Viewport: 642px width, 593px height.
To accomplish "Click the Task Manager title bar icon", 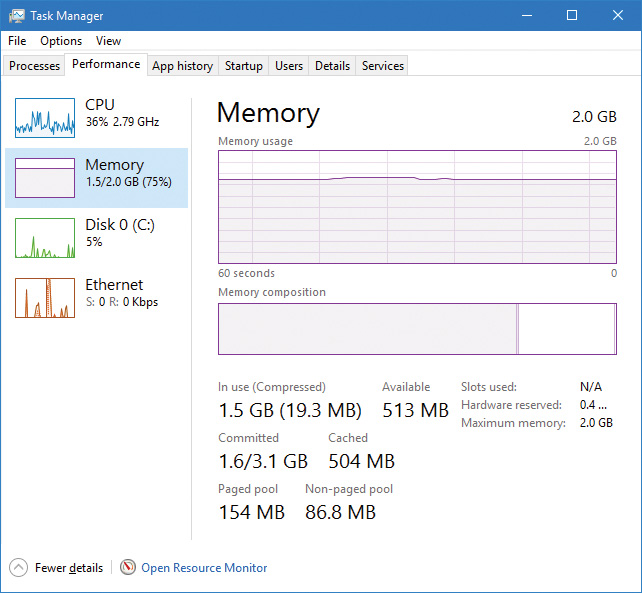I will coord(16,16).
